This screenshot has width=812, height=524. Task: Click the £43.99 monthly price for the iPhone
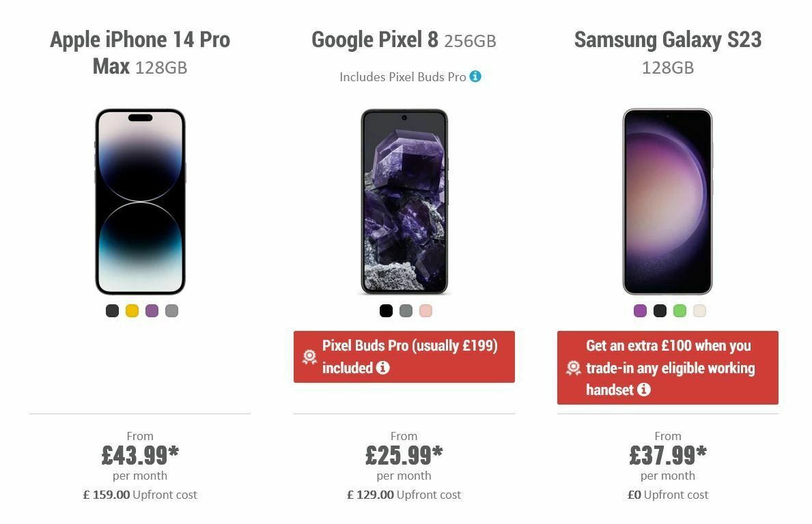140,453
